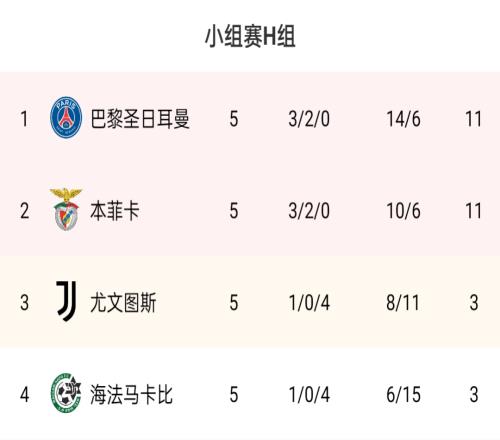The width and height of the screenshot is (500, 440).
Task: Select rank number 1 in standings
Action: coord(24,119)
